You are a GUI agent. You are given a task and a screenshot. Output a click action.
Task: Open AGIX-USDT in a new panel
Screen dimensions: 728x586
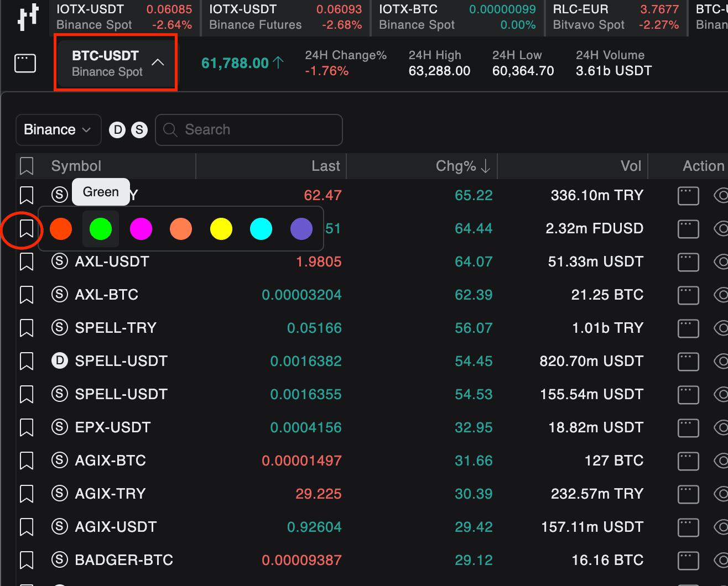pos(688,527)
